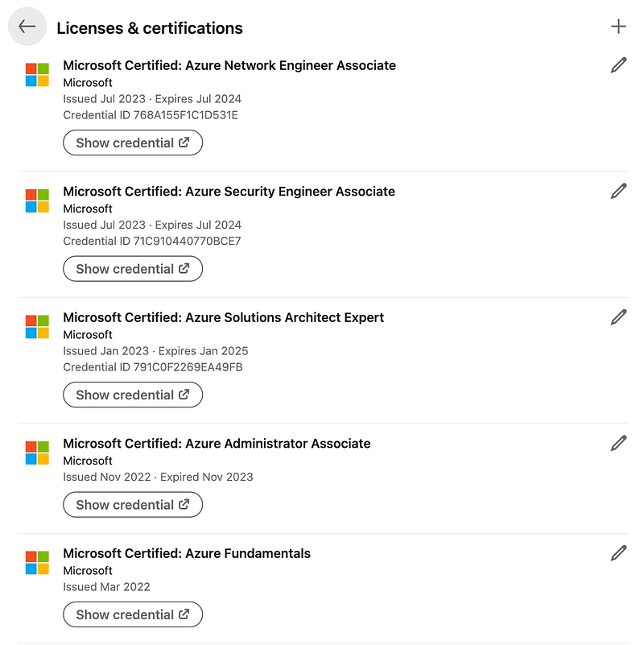This screenshot has width=644, height=645.
Task: Open Show credential for Azure Solutions Architect Expert
Action: (133, 395)
